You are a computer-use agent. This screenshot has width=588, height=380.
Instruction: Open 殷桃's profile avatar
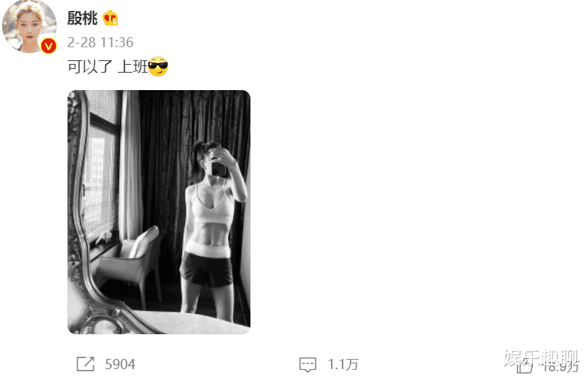pos(29,26)
